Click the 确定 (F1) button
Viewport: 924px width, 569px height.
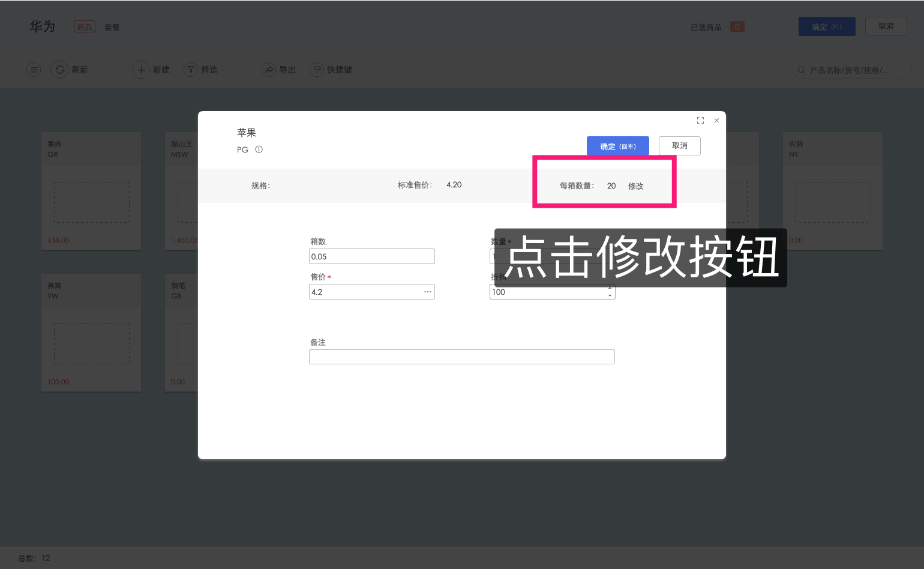coord(827,26)
